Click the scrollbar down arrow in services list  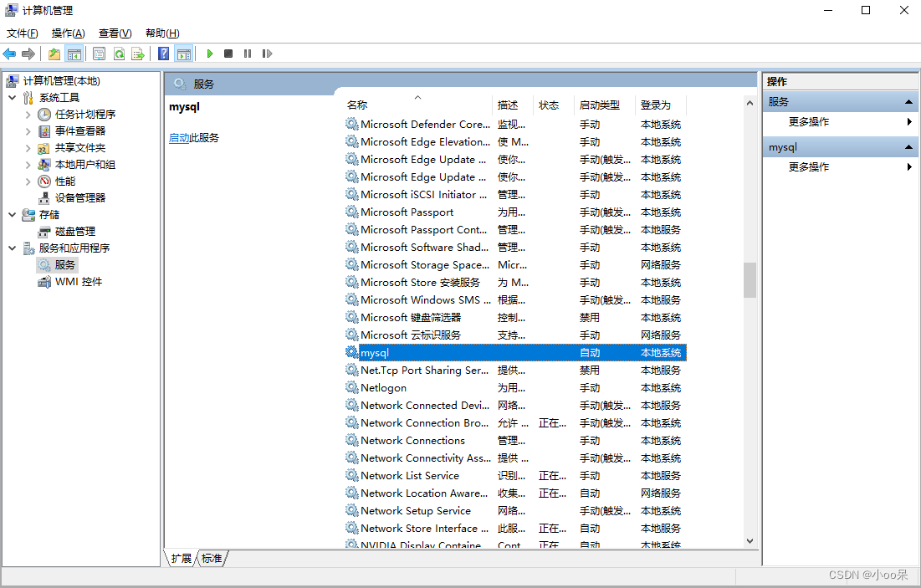click(x=750, y=541)
